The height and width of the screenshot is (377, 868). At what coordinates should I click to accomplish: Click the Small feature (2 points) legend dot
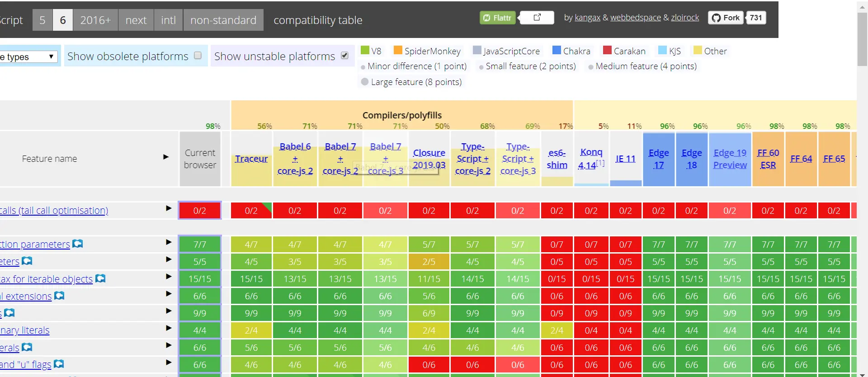tap(481, 67)
